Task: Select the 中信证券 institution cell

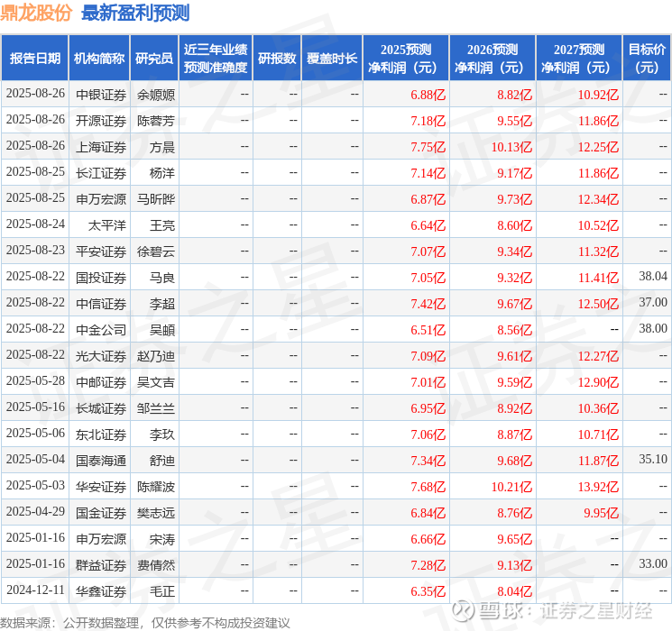Action: click(x=101, y=304)
